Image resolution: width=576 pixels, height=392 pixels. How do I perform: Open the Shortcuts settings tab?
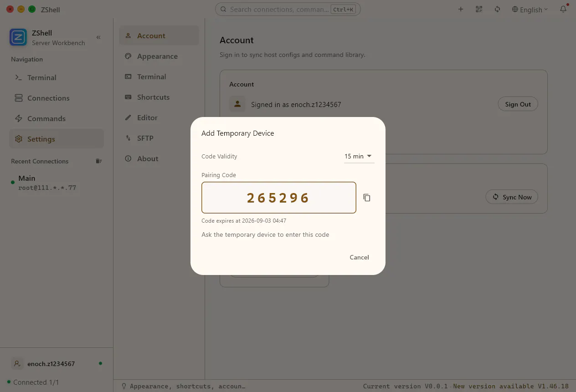[159, 97]
